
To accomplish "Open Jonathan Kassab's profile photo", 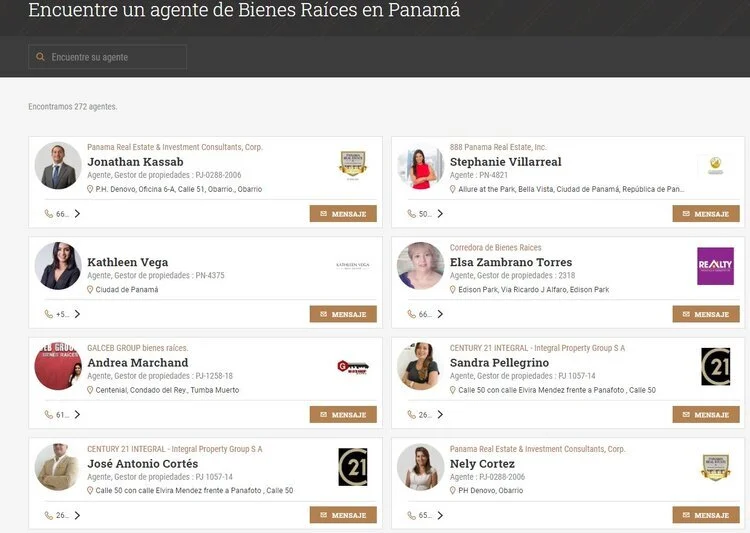I will (58, 165).
